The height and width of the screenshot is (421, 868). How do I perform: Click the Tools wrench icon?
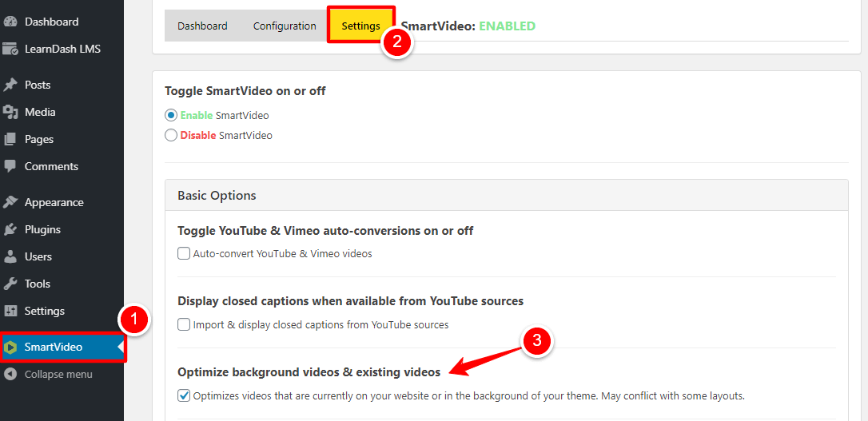pyautogui.click(x=10, y=284)
